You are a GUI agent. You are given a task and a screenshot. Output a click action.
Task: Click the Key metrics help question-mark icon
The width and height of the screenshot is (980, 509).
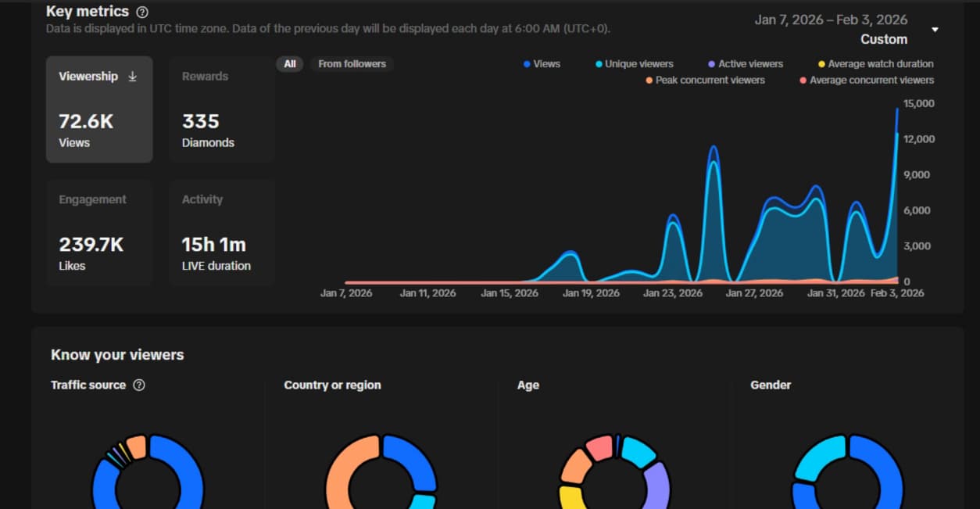(x=142, y=13)
